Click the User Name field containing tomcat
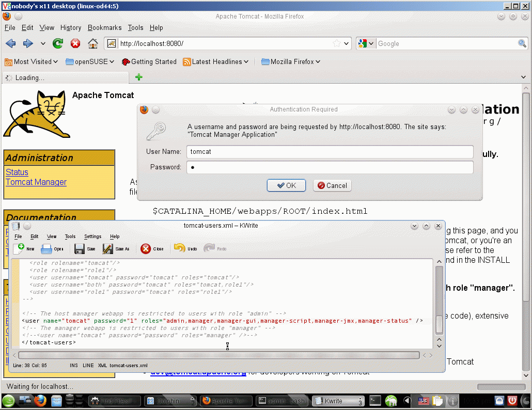 (x=330, y=152)
